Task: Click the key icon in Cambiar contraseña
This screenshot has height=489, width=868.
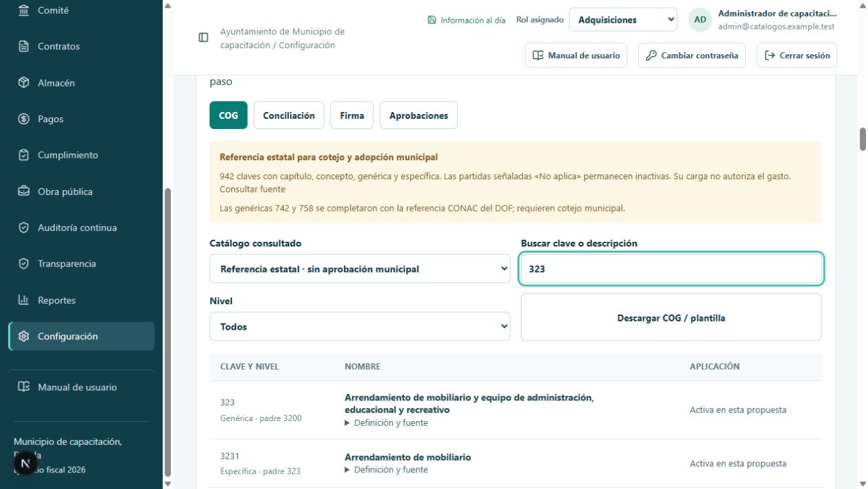Action: pyautogui.click(x=652, y=56)
